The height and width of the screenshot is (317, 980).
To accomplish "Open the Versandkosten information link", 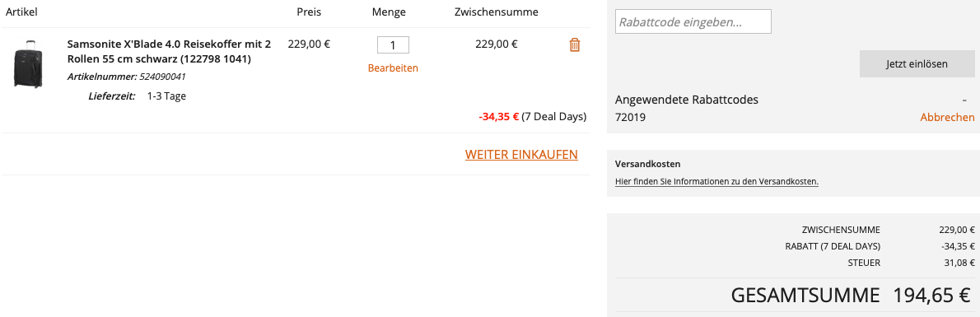I will 716,182.
